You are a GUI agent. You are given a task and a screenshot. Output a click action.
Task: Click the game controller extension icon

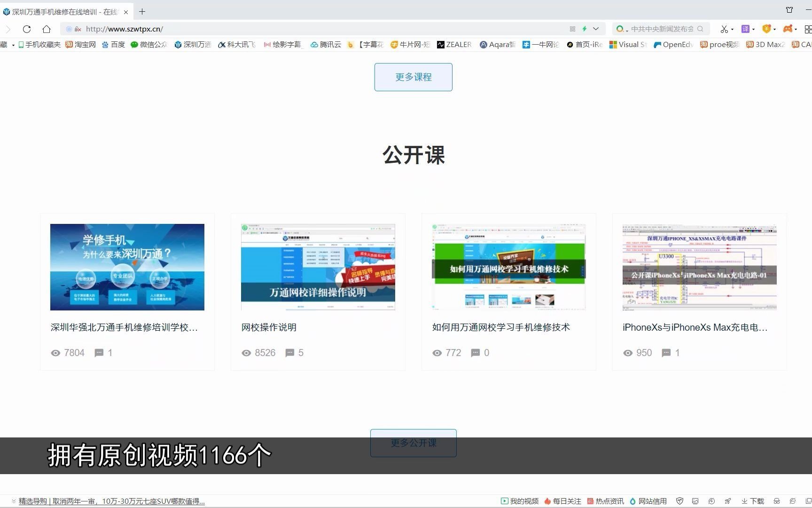pos(788,29)
